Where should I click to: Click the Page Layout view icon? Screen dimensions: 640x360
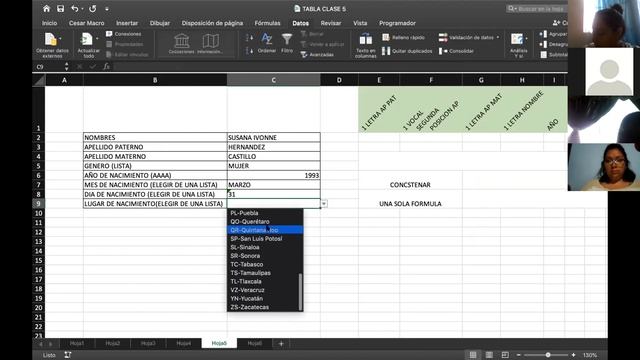489,355
